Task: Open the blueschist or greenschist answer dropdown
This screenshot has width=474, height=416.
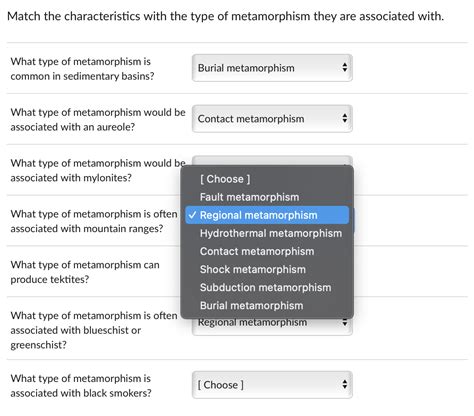Action: click(x=272, y=326)
